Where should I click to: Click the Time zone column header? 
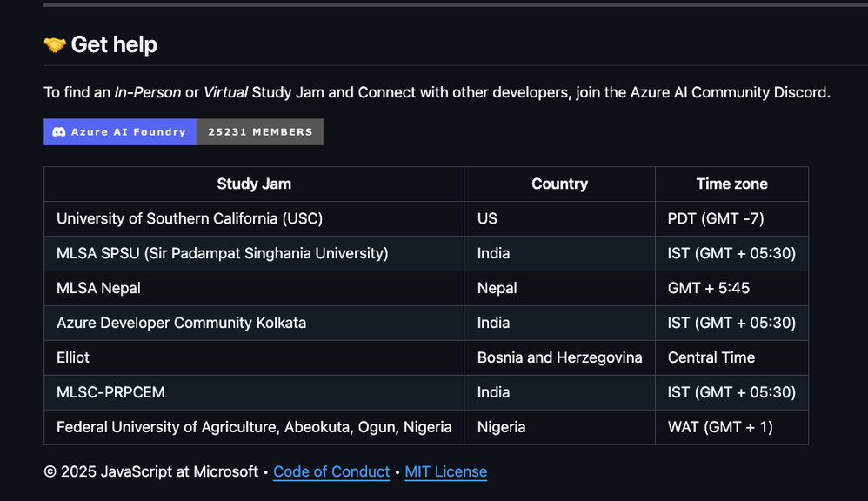pyautogui.click(x=731, y=184)
